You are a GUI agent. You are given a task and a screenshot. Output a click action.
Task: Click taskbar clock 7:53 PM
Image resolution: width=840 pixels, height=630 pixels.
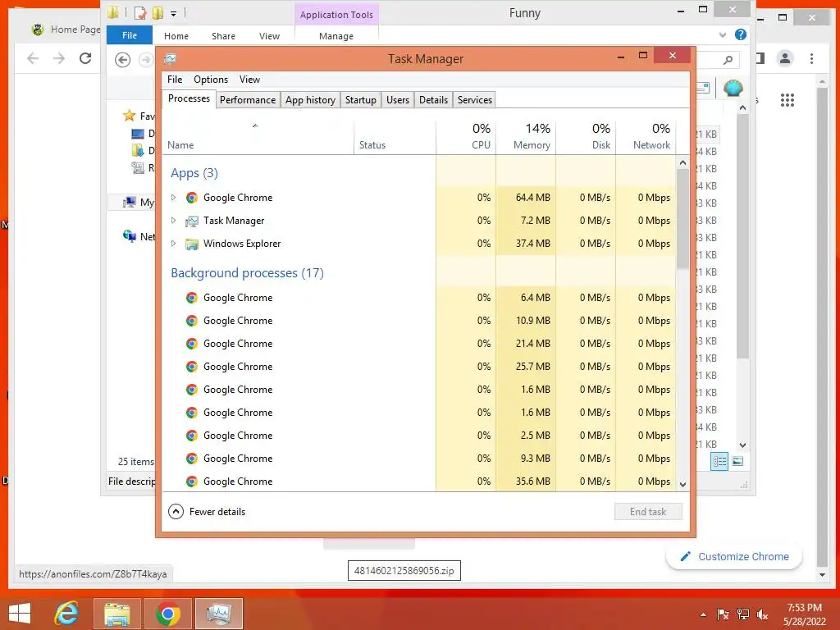pos(804,608)
